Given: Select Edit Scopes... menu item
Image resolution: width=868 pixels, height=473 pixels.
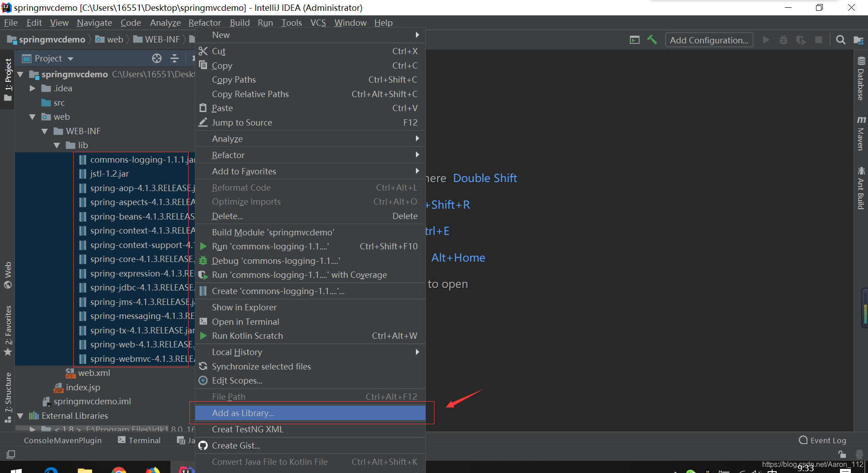Looking at the screenshot, I should [x=310, y=380].
